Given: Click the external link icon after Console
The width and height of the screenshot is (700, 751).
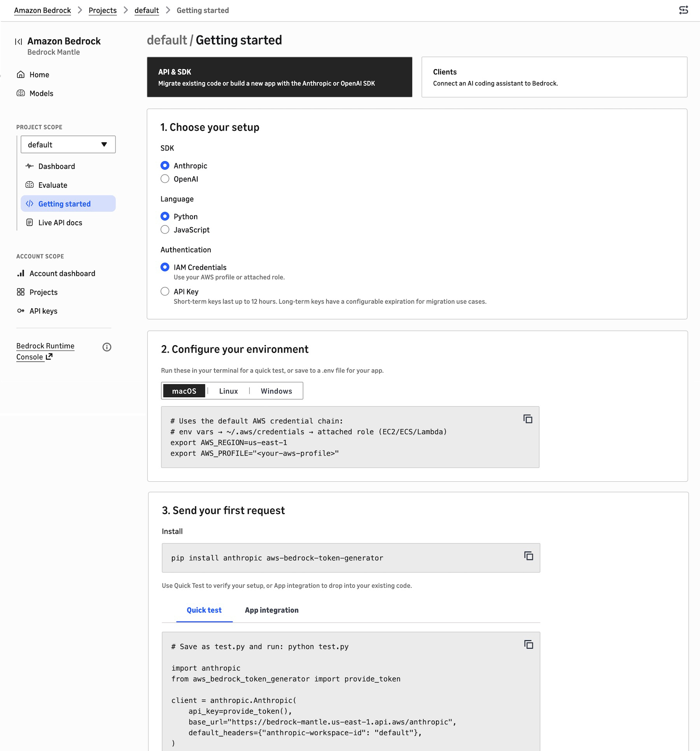Looking at the screenshot, I should click(49, 356).
